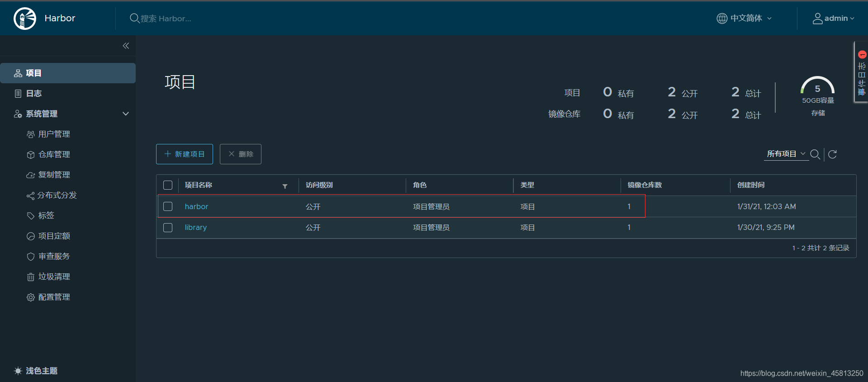Open the 所有项目 filter dropdown
The width and height of the screenshot is (868, 382).
[786, 154]
